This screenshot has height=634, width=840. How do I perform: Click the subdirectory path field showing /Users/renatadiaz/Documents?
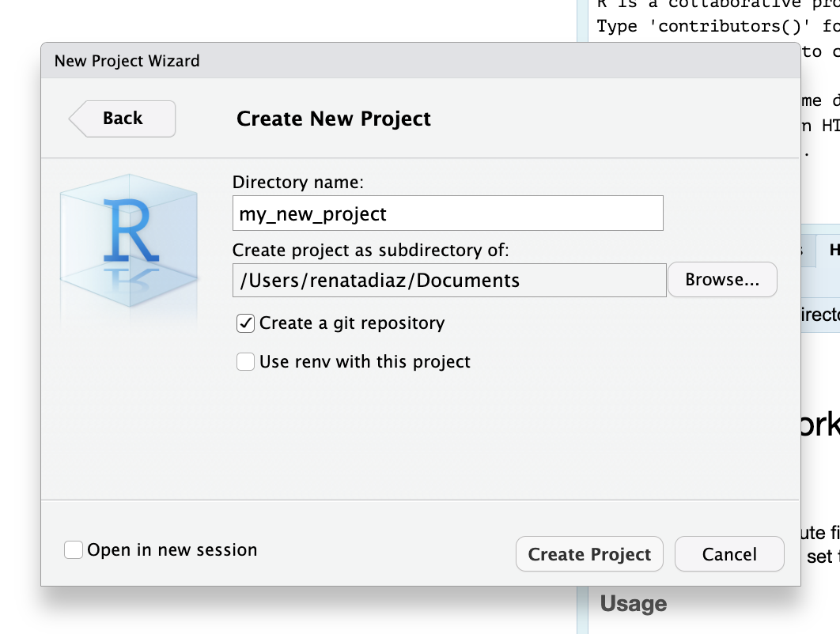pyautogui.click(x=449, y=280)
